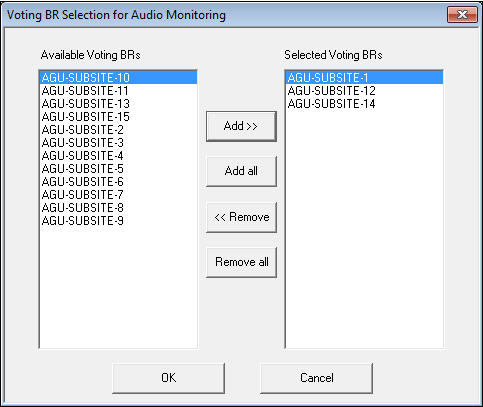Choose AGU-SUBSITE-15 from available BRs
The image size is (483, 407).
(x=118, y=117)
